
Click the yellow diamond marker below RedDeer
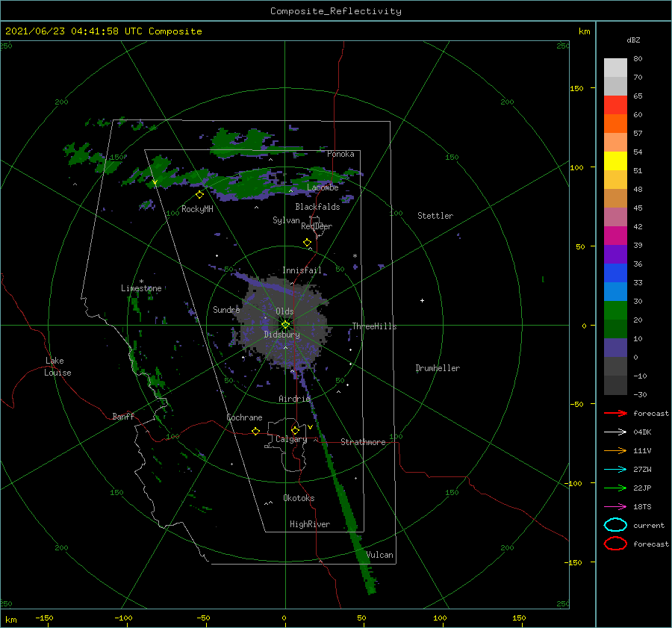pos(308,243)
